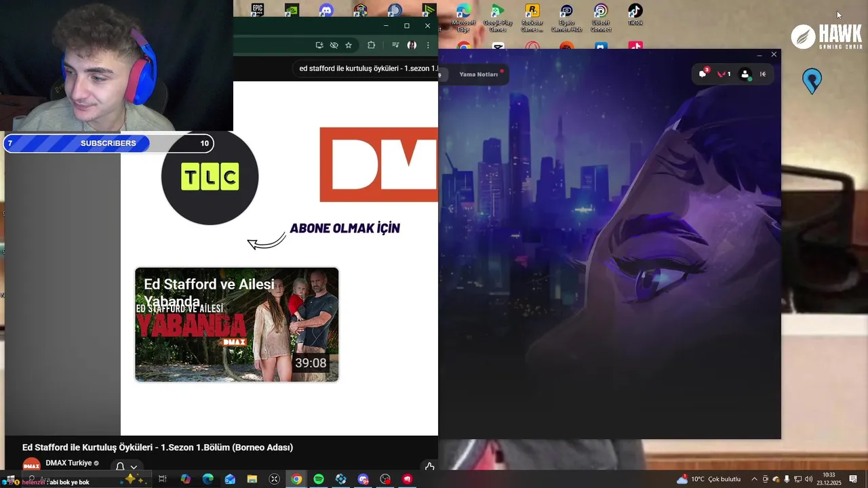Viewport: 868px width, 488px height.
Task: Open Google Play Games desktop shortcut
Action: 498,18
